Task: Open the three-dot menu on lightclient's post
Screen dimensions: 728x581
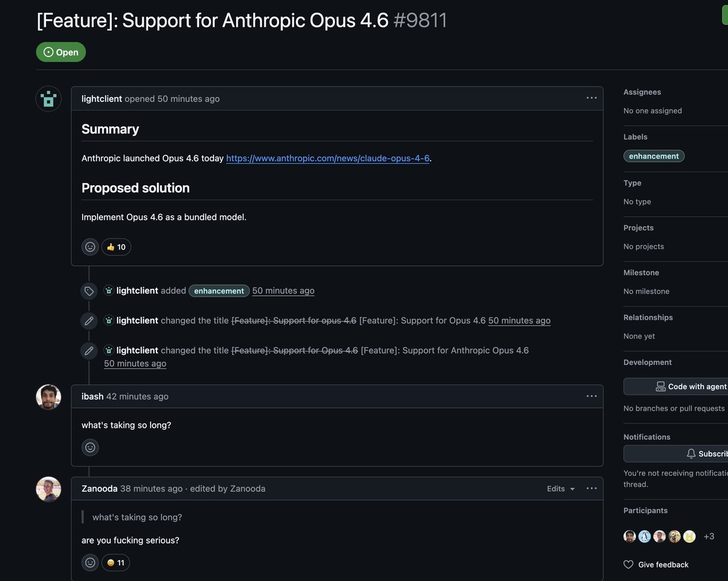Action: [x=591, y=98]
